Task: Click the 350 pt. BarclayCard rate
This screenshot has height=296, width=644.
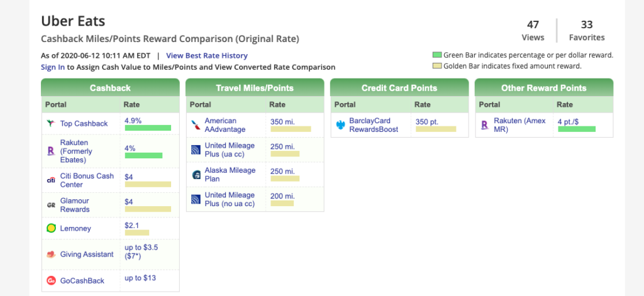Action: pyautogui.click(x=428, y=121)
